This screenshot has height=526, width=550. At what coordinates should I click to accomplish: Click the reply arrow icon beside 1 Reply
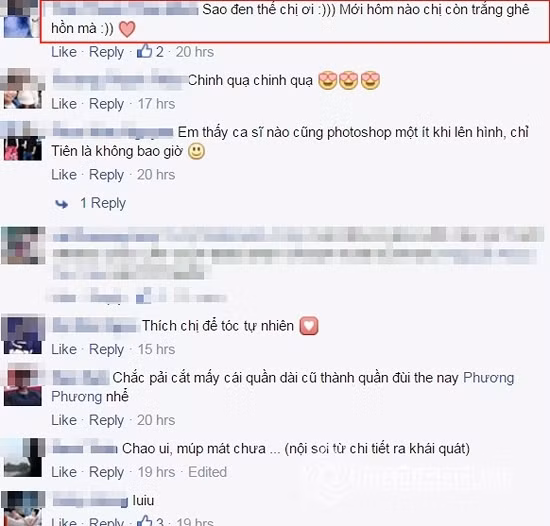(62, 204)
